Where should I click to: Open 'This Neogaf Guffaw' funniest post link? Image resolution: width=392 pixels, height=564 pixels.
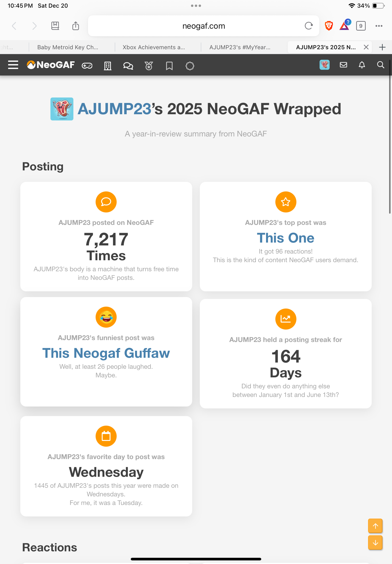point(106,353)
